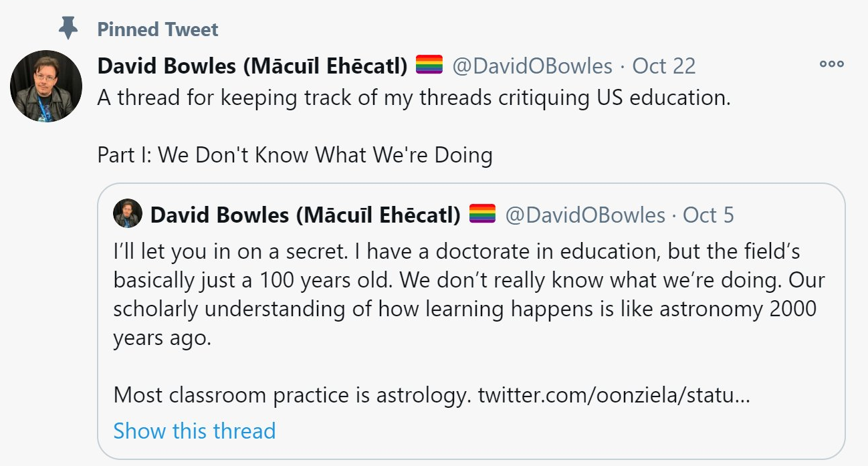
Task: Click the rainbow flag emoji in the main tweet header
Action: (429, 65)
